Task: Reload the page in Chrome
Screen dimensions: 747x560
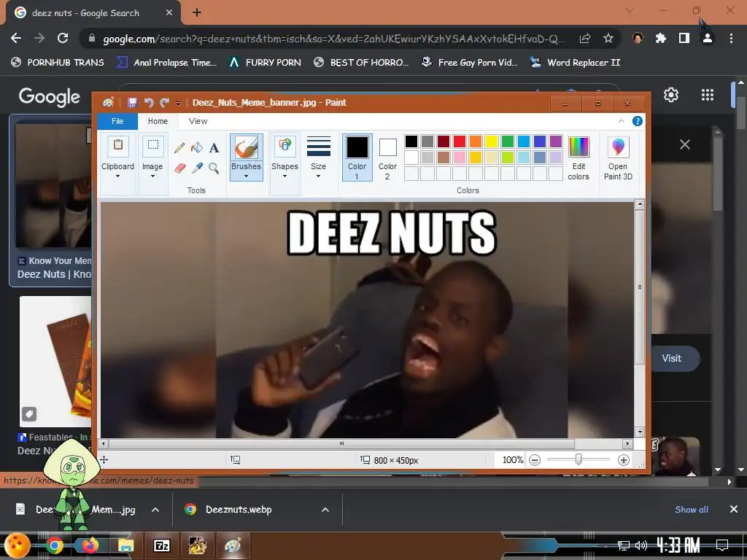Action: pos(63,38)
